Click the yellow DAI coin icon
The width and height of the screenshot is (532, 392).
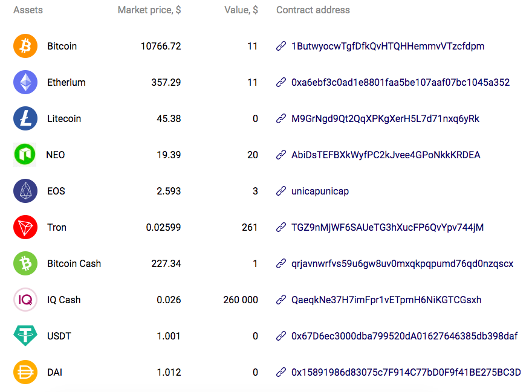(25, 372)
